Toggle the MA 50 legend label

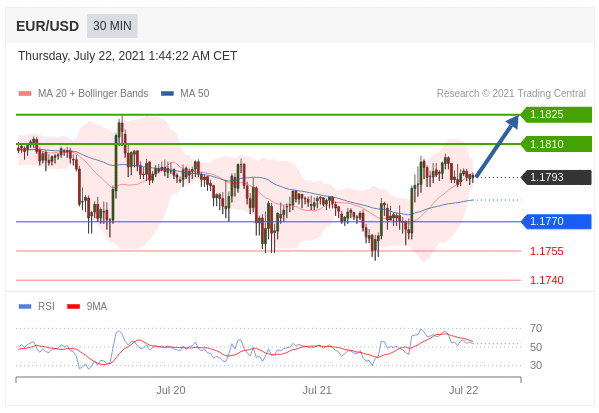click(x=195, y=94)
